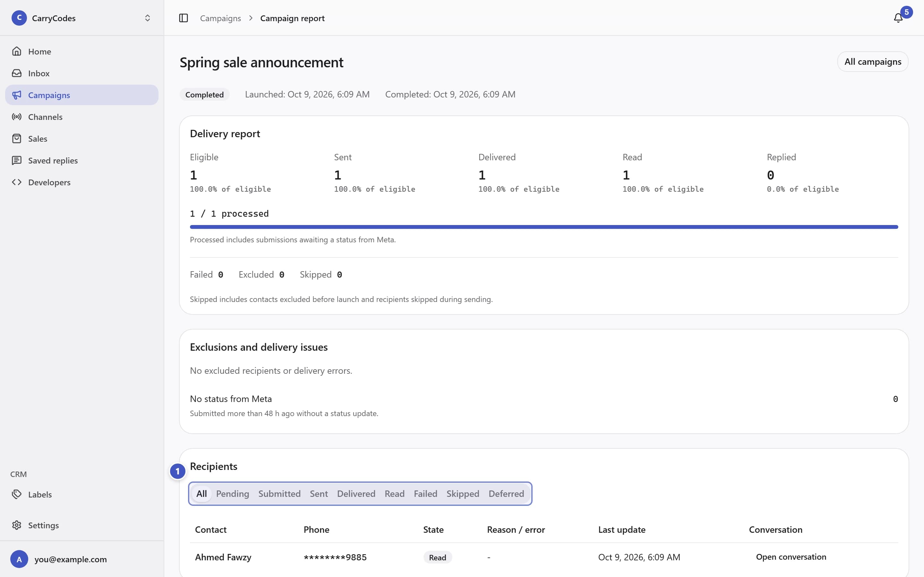Go back to Campaigns breadcrumb
This screenshot has width=924, height=577.
pyautogui.click(x=220, y=18)
